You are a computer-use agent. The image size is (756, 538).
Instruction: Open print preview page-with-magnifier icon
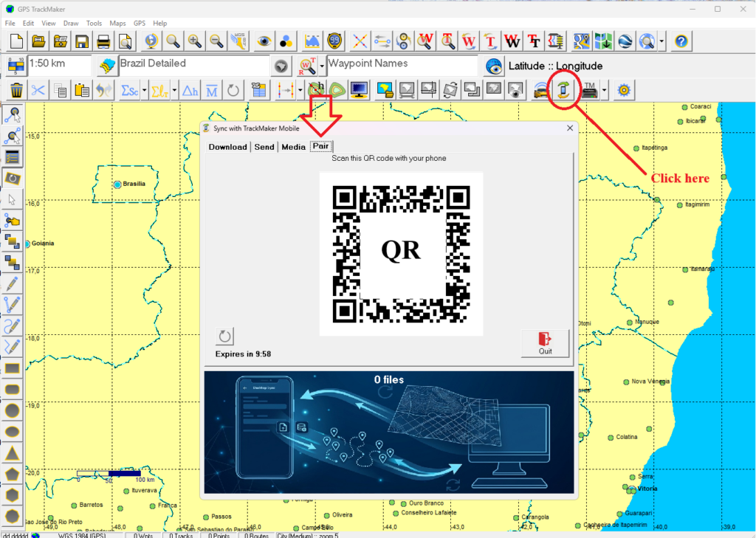point(126,41)
